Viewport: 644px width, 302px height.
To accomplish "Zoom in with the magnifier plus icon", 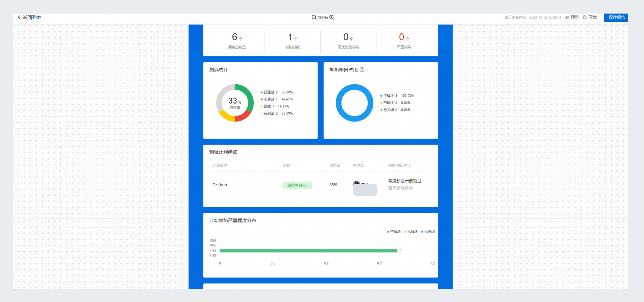I will tap(332, 17).
